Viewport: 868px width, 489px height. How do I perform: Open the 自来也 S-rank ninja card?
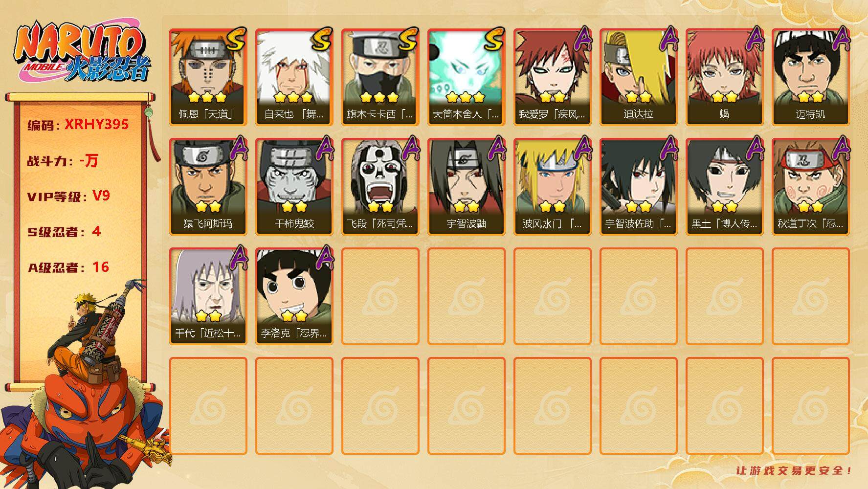click(x=294, y=77)
